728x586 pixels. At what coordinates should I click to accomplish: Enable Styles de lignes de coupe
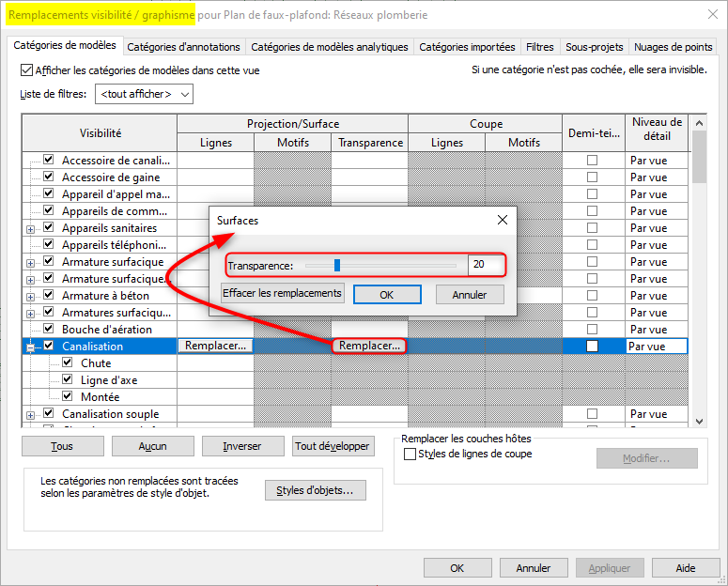410,455
